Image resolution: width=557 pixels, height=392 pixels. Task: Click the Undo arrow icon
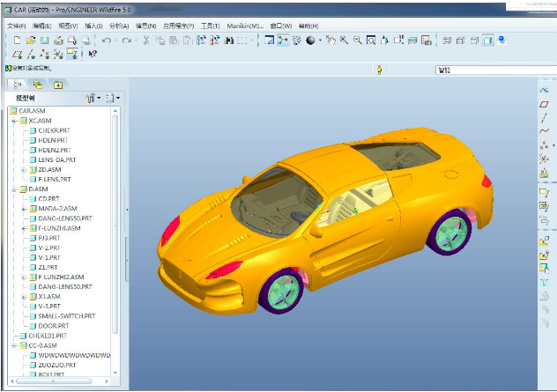[107, 41]
